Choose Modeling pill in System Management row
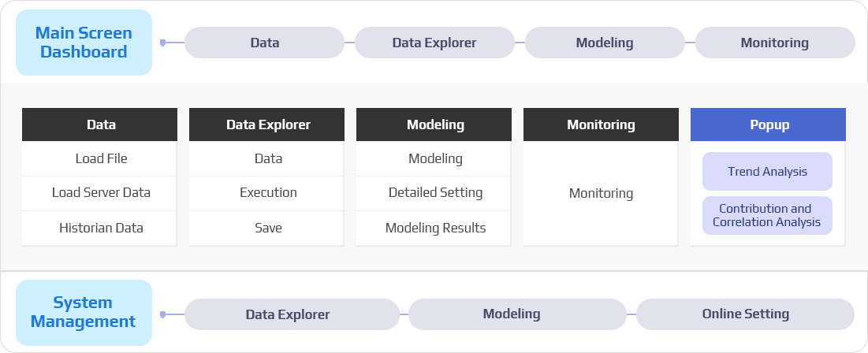 click(x=512, y=314)
